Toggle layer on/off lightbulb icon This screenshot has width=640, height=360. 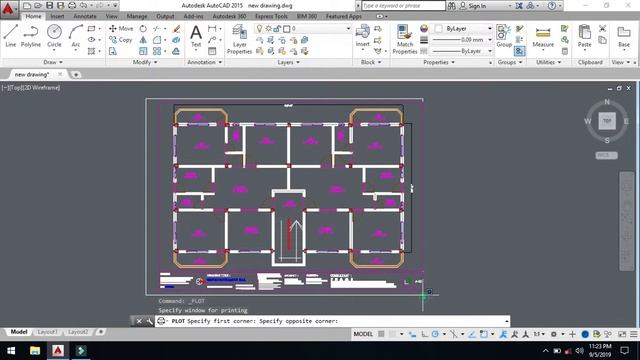(x=259, y=29)
